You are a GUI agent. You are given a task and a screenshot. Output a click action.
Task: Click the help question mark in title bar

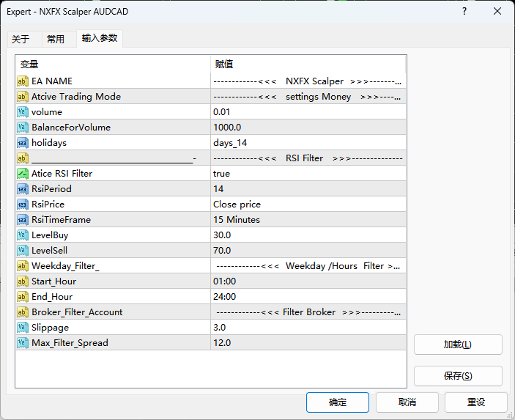464,12
